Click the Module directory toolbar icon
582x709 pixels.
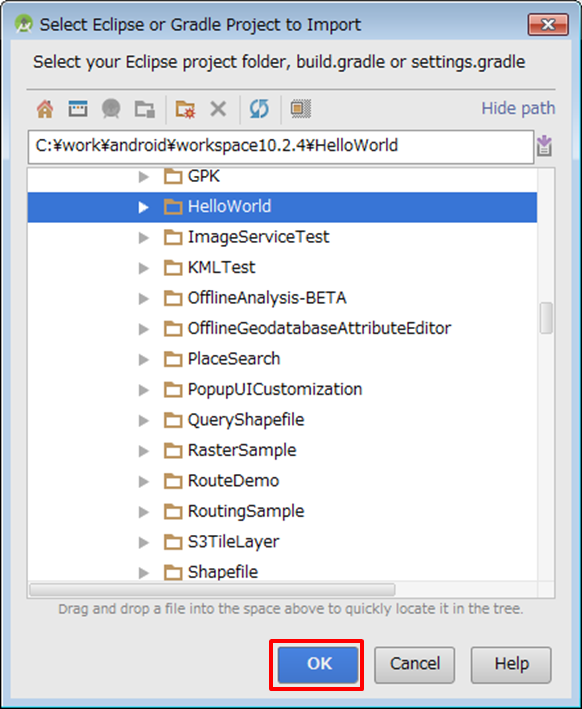tap(145, 109)
